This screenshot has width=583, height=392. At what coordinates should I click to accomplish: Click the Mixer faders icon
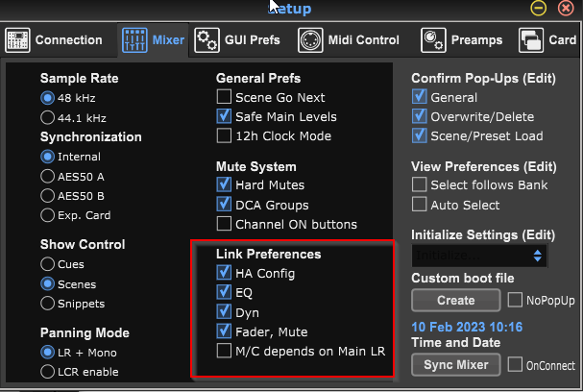[134, 40]
